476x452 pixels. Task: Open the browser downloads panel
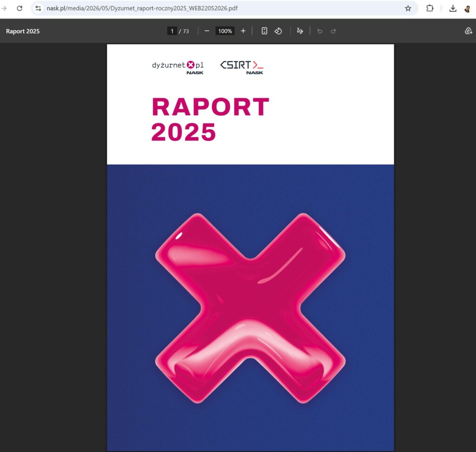(453, 8)
